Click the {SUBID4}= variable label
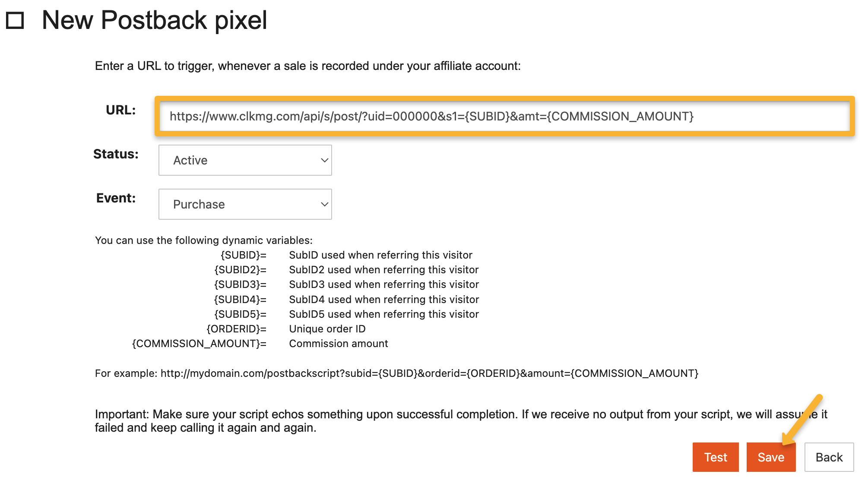Viewport: 868px width, 493px height. point(240,300)
